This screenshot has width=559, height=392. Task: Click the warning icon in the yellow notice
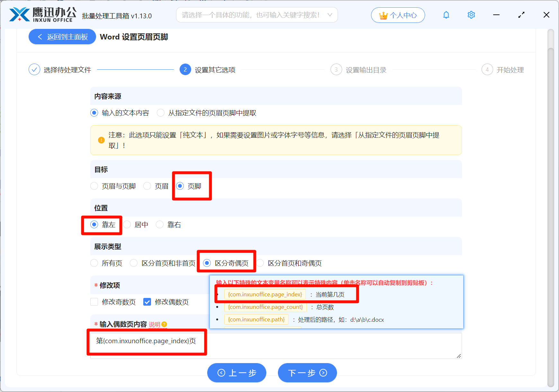(102, 140)
